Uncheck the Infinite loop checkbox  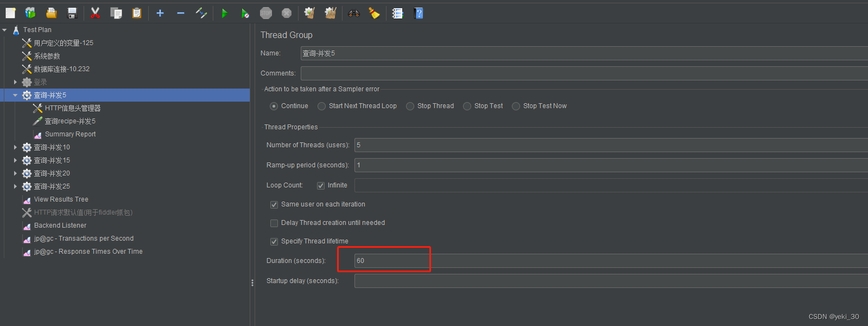point(321,185)
